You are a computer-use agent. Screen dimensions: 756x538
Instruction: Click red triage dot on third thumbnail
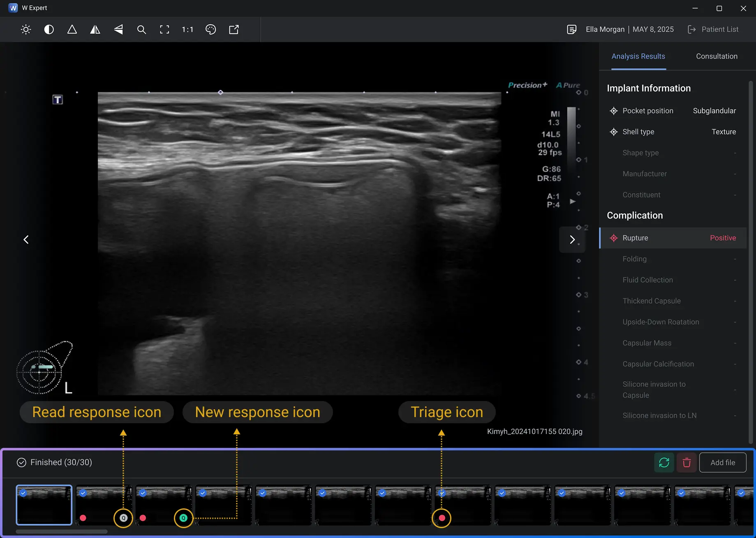click(x=143, y=518)
